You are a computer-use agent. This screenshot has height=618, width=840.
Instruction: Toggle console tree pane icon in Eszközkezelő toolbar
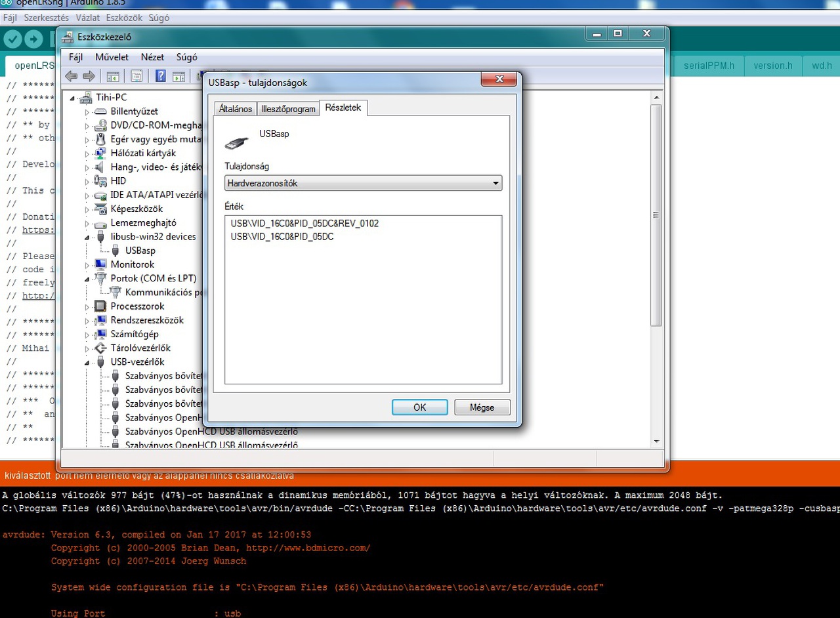pyautogui.click(x=113, y=76)
